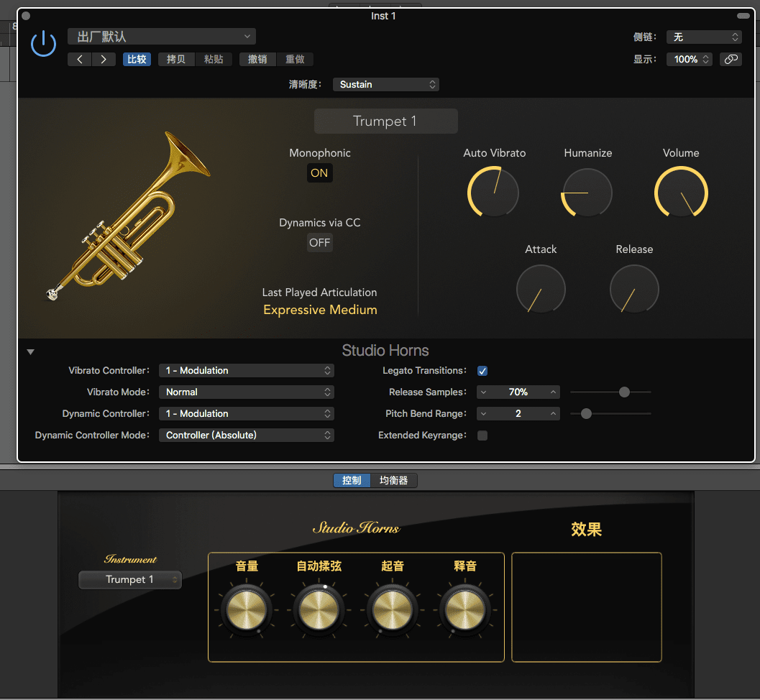Click the Studio Horns section title
Viewport: 760px width, 700px height.
pyautogui.click(x=385, y=350)
